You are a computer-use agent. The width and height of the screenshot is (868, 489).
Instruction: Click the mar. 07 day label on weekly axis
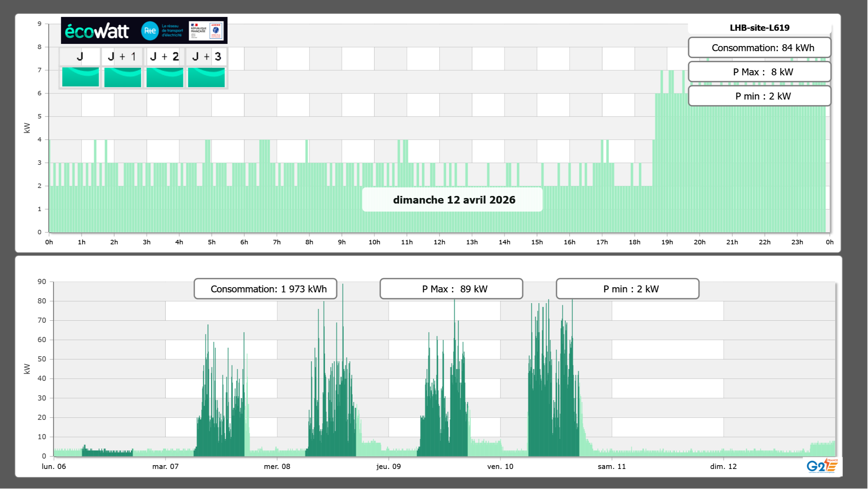pyautogui.click(x=165, y=467)
